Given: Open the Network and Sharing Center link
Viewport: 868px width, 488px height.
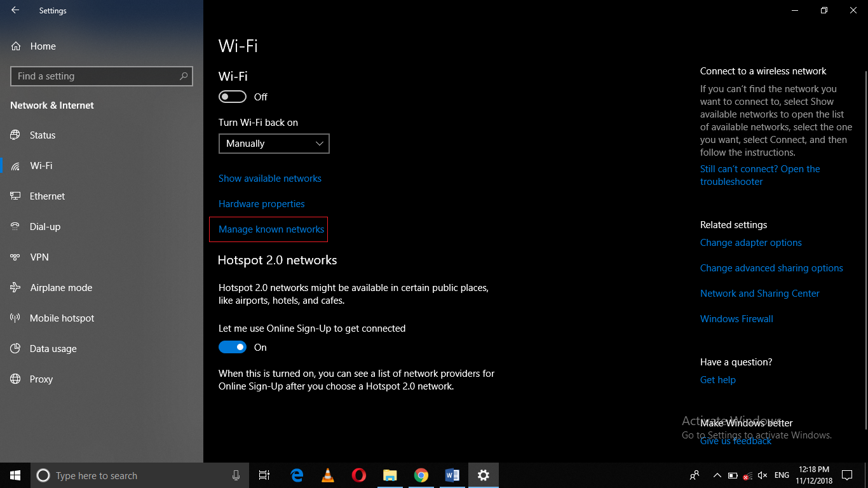Looking at the screenshot, I should 760,293.
